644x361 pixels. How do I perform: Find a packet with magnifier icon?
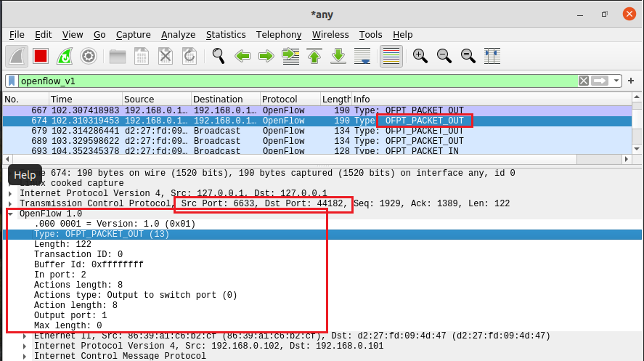click(219, 56)
